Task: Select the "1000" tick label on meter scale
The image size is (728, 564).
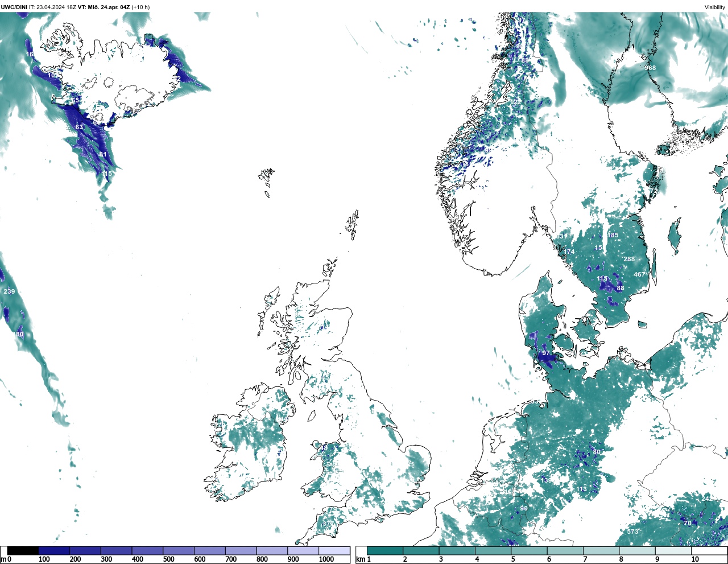Action: tap(326, 559)
